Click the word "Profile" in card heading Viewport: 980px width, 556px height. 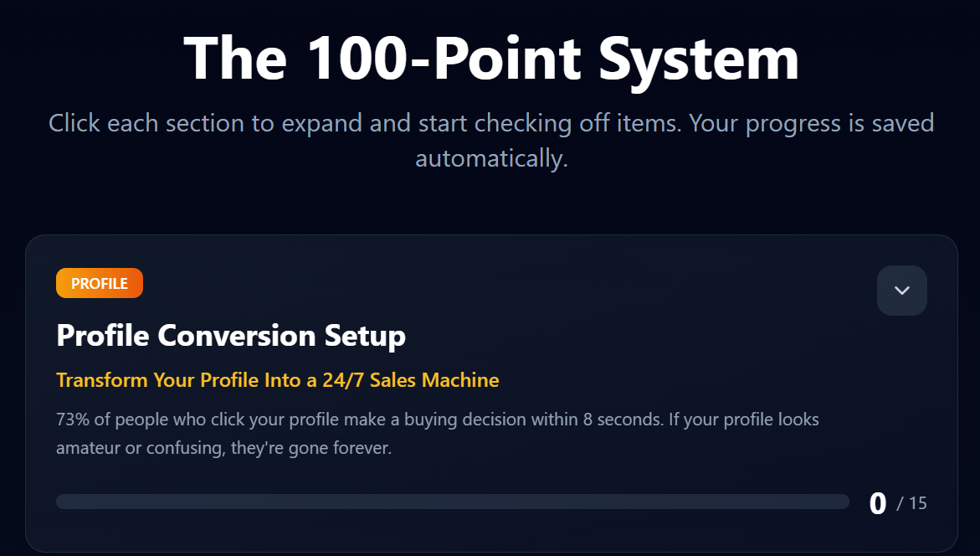coord(103,336)
